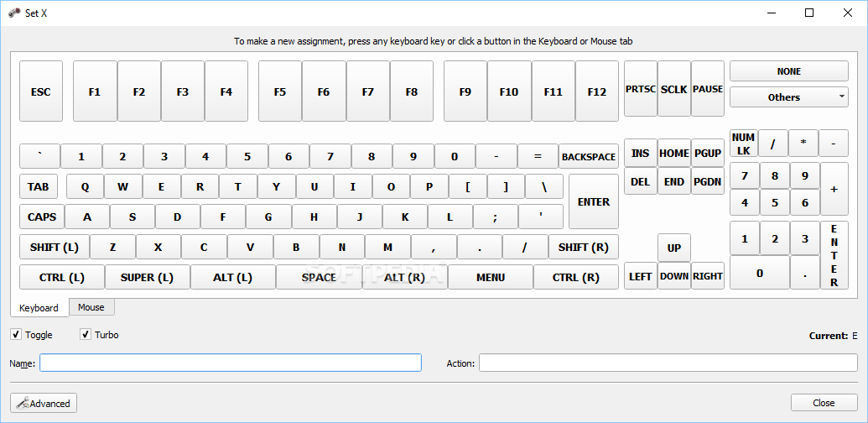Switch to the Mouse tab
Screen dimensions: 868x423
tap(91, 306)
